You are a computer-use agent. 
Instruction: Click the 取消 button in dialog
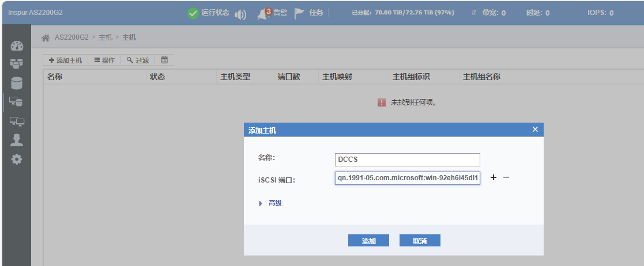(x=420, y=241)
